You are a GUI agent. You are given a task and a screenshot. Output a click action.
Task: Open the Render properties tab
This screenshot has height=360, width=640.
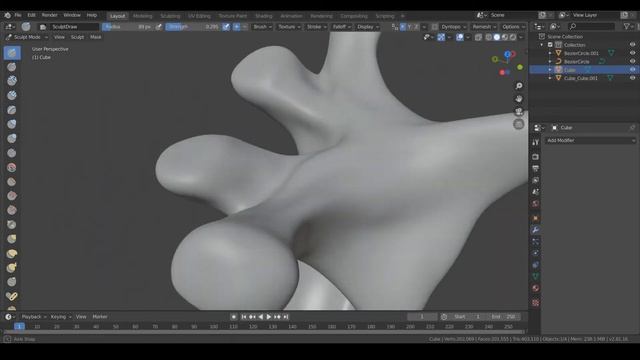click(x=536, y=157)
